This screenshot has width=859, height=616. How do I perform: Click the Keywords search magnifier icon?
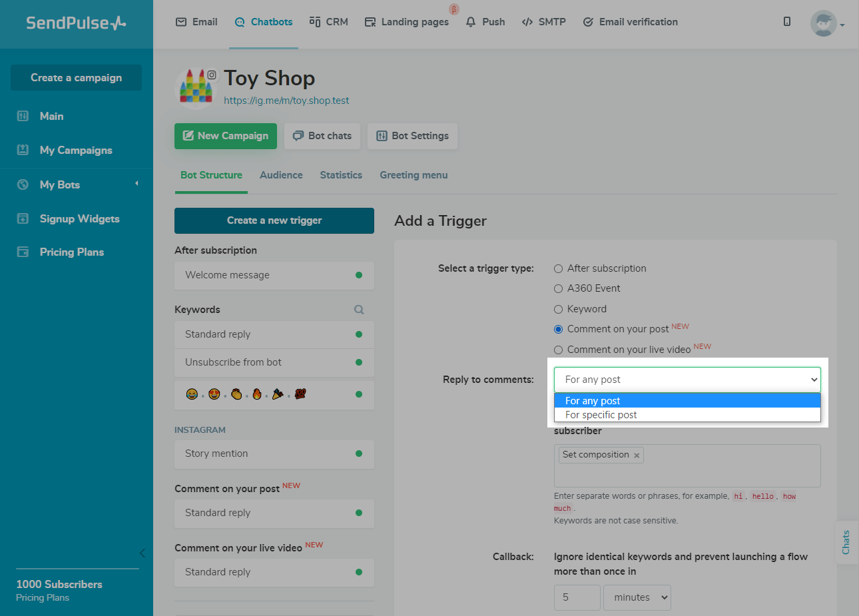359,310
